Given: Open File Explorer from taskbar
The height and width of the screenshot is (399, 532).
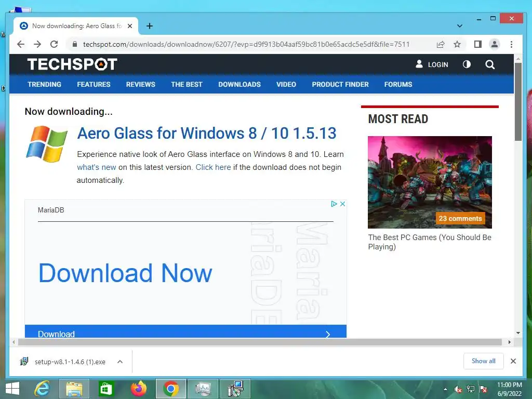Looking at the screenshot, I should coord(74,389).
